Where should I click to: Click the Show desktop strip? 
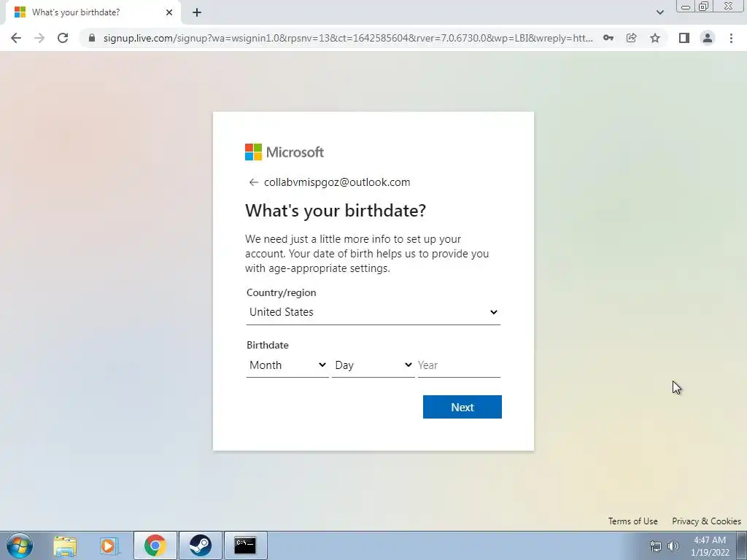[742, 545]
